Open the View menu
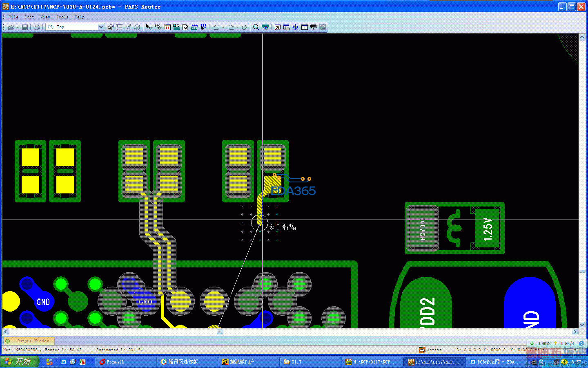 click(45, 17)
